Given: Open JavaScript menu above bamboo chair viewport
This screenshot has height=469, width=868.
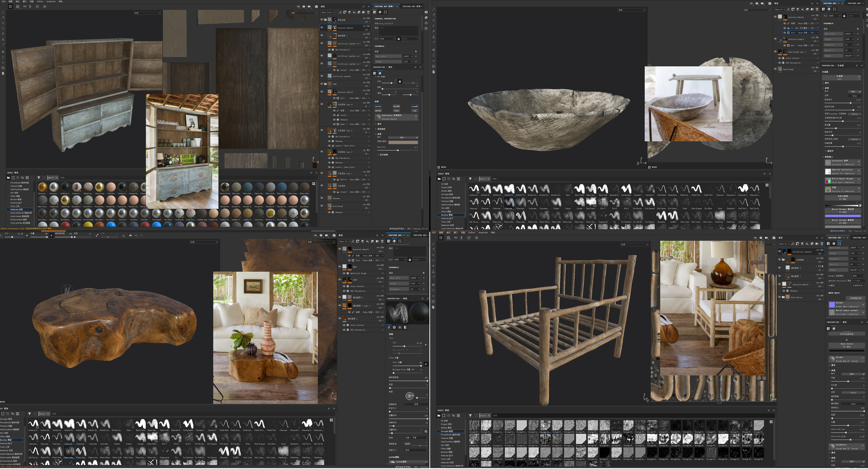Looking at the screenshot, I should pos(483,233).
